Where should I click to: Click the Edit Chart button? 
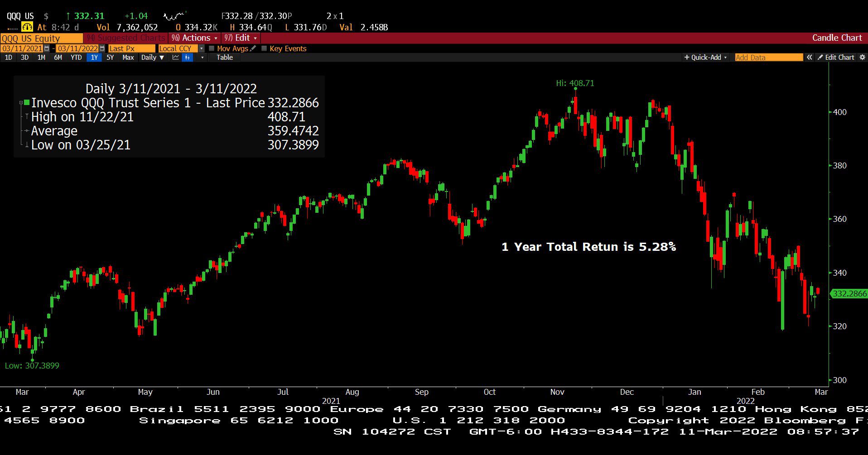point(836,57)
